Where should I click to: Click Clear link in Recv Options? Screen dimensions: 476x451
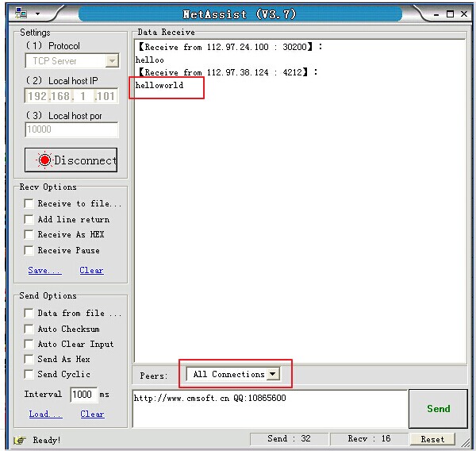(x=91, y=270)
